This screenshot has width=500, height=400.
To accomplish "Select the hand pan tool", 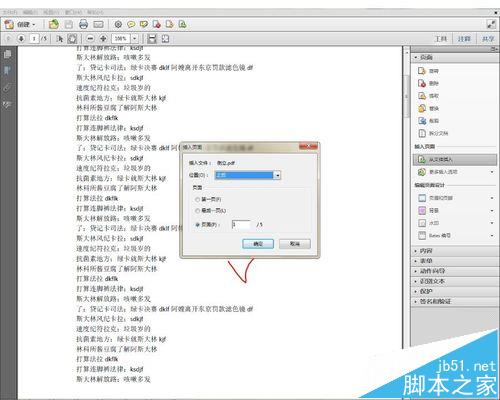I will [72, 39].
